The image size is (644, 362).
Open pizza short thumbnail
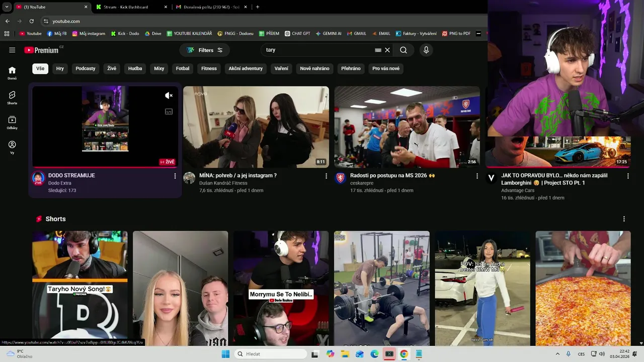pos(583,289)
